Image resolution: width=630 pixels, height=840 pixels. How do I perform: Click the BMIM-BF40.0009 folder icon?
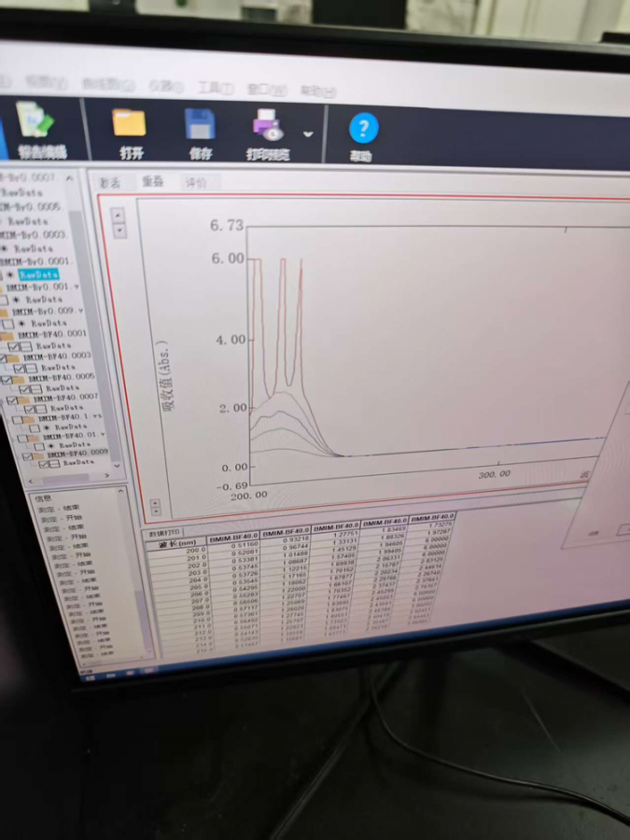(39, 455)
